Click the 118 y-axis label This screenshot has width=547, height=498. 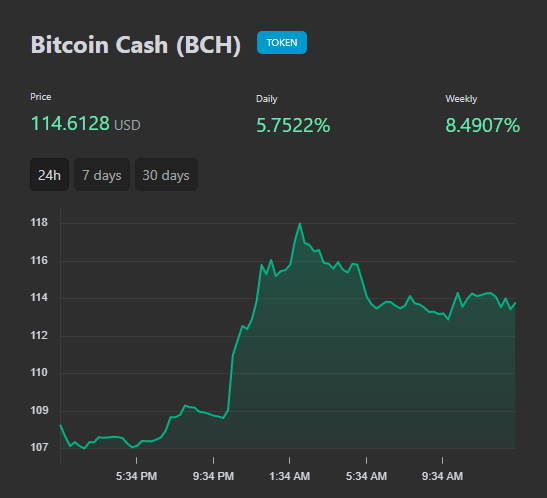click(x=39, y=222)
